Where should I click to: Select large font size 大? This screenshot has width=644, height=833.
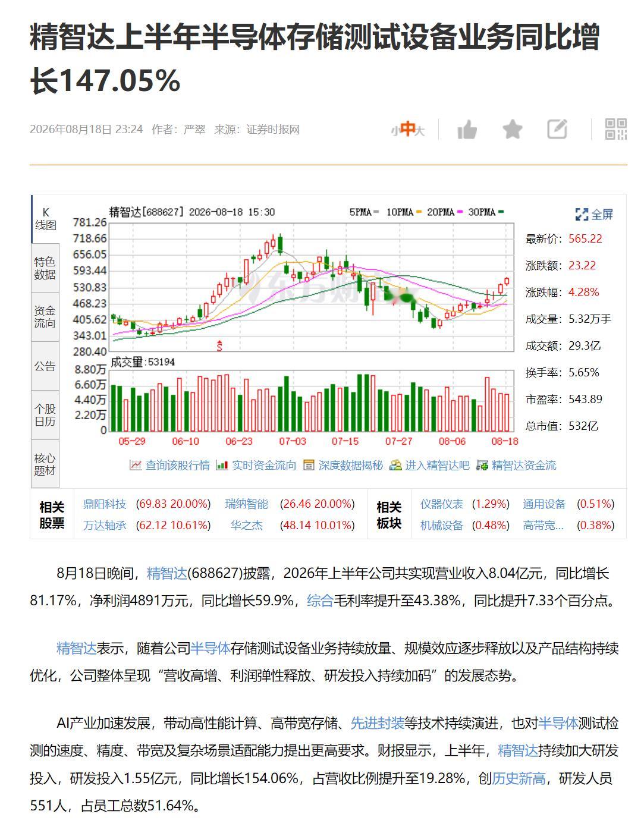click(x=420, y=130)
